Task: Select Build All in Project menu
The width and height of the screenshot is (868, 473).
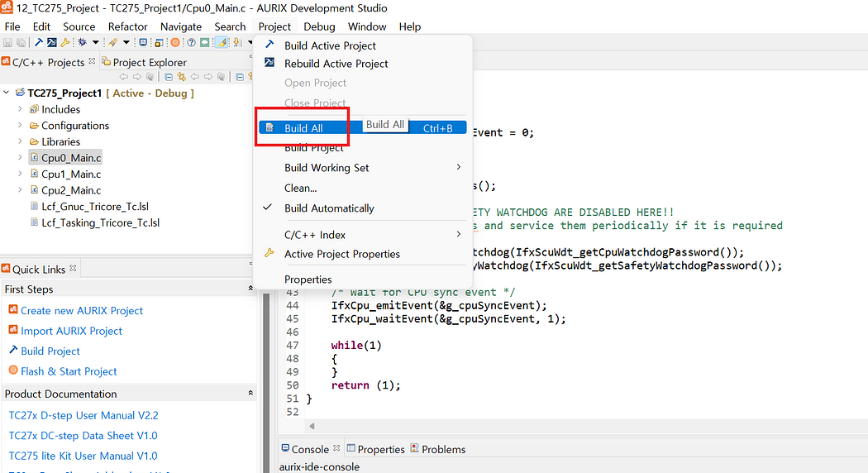Action: click(x=363, y=128)
